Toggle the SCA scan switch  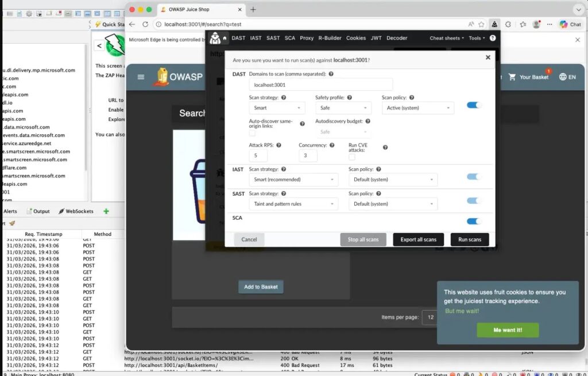(x=473, y=221)
